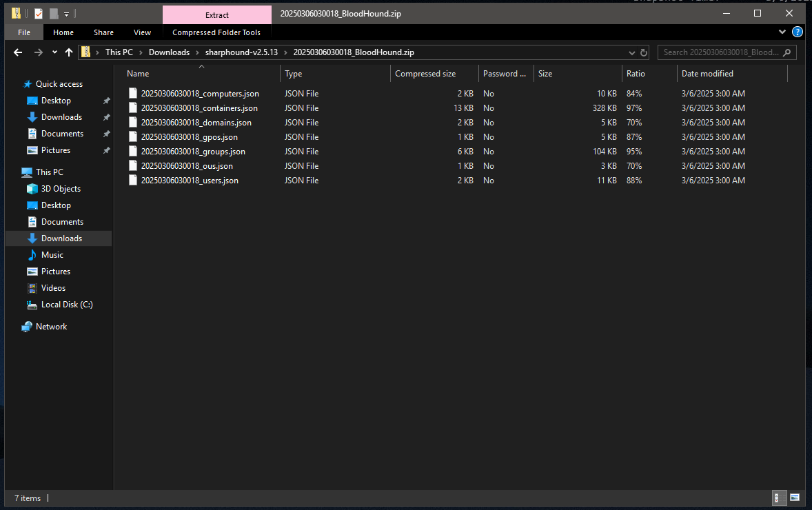
Task: Select the domains.json file icon
Action: coord(133,122)
